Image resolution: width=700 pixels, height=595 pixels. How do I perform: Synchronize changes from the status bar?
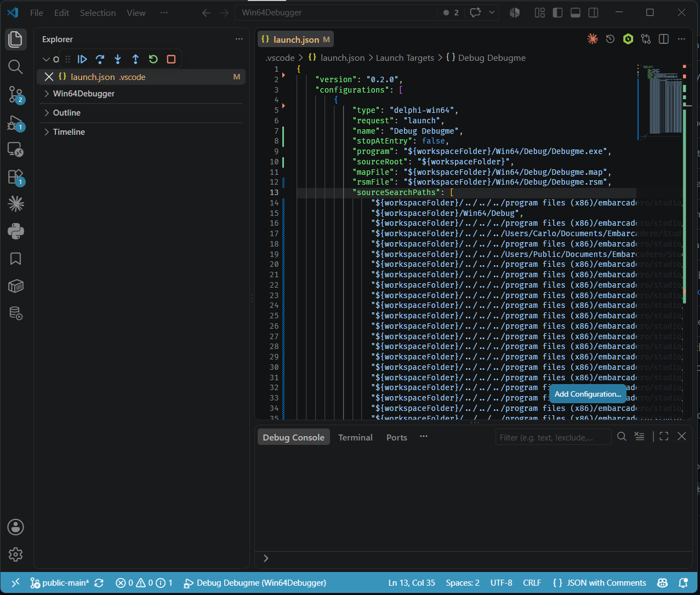tap(99, 583)
